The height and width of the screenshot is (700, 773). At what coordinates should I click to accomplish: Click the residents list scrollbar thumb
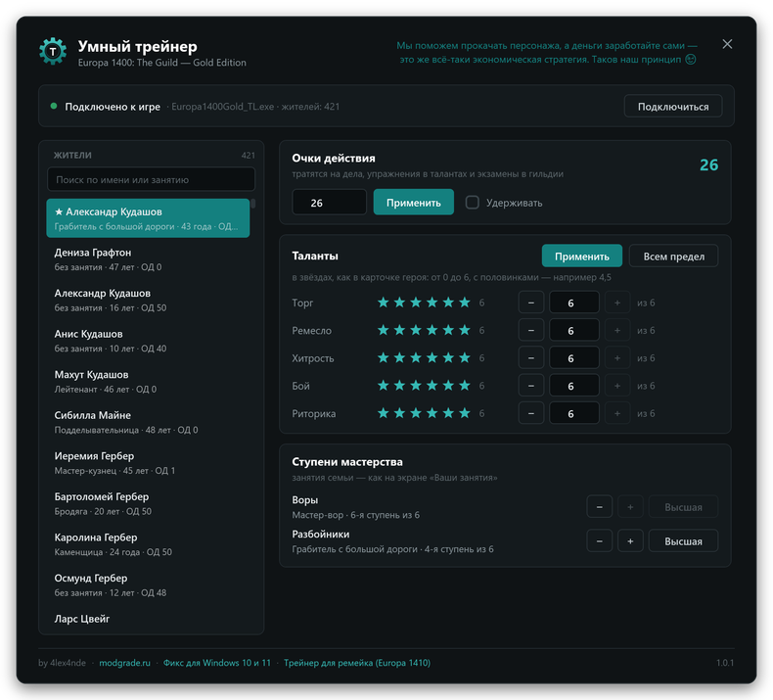[x=252, y=204]
